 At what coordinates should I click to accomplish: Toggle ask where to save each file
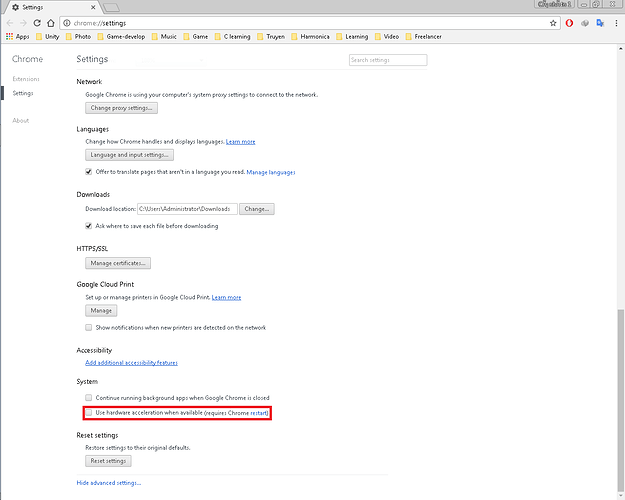[x=88, y=226]
